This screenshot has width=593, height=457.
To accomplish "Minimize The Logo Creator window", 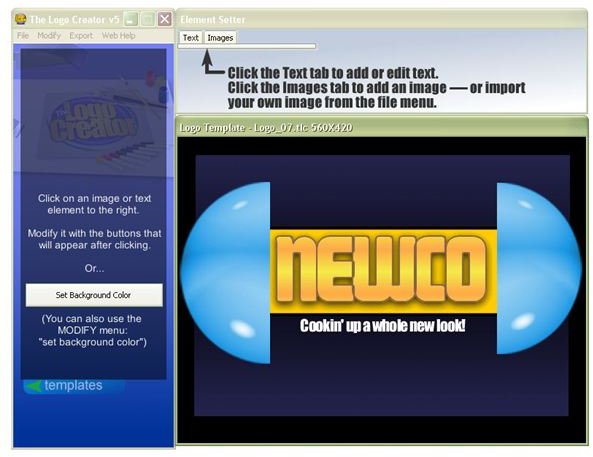I will click(x=130, y=19).
